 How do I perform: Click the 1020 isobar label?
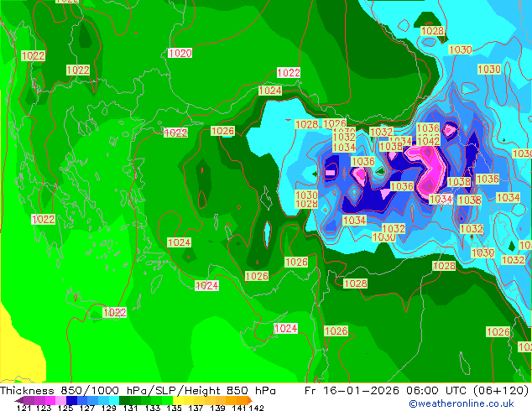coord(180,53)
